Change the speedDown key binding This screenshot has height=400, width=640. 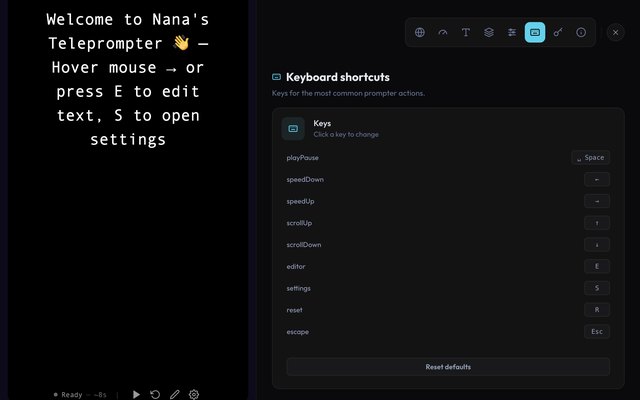(x=597, y=180)
